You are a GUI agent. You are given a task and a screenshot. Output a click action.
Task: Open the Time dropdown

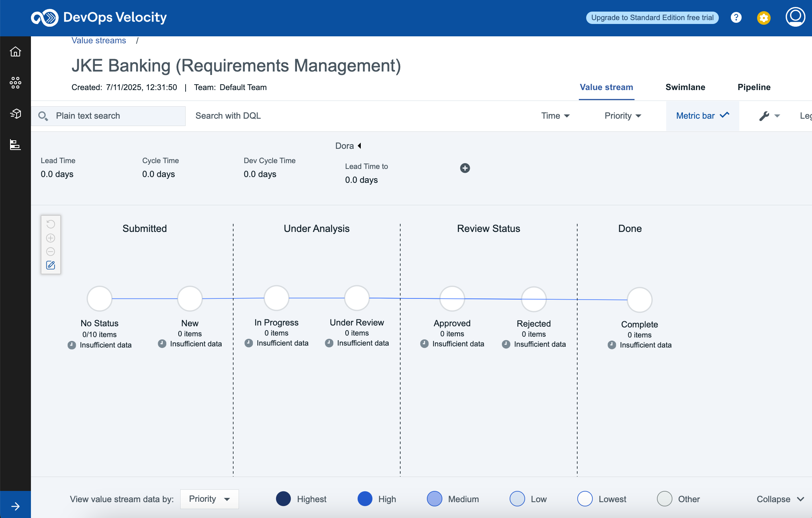pyautogui.click(x=556, y=116)
